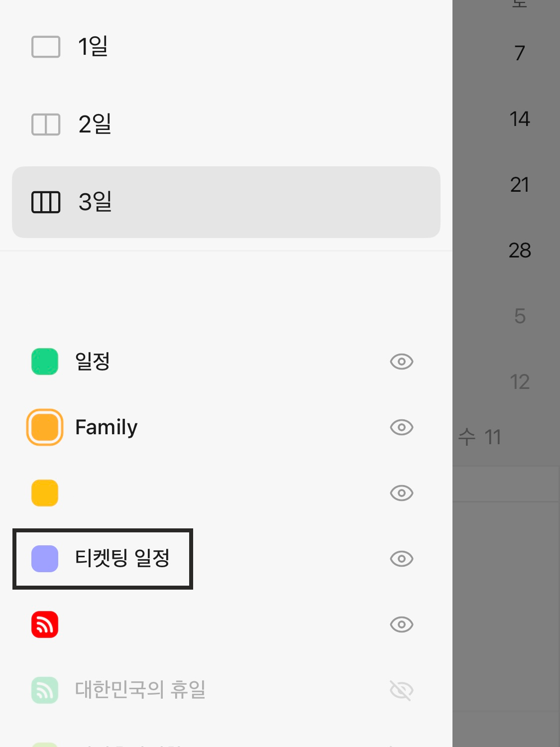The image size is (560, 747).
Task: Choose the 1일 view option
Action: coord(226,47)
